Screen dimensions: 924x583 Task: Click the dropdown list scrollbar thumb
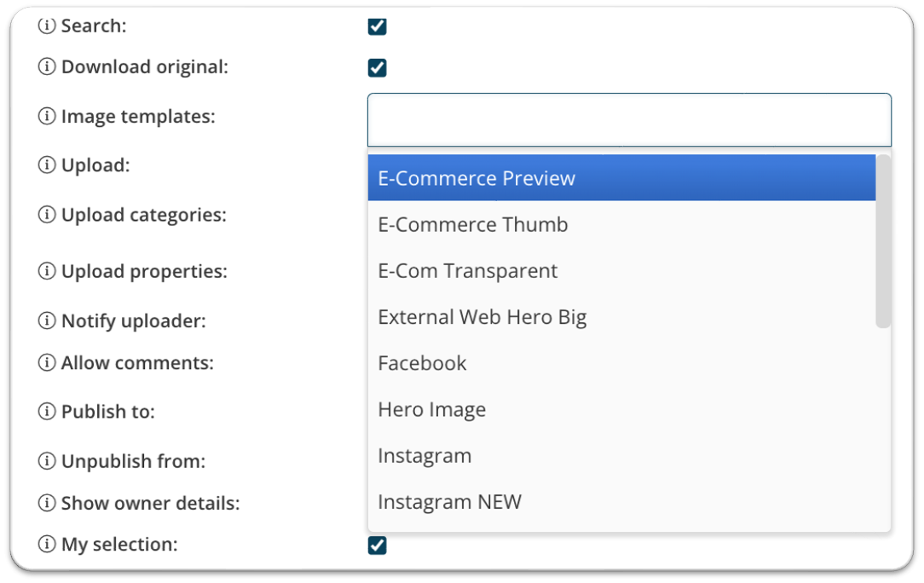point(883,241)
